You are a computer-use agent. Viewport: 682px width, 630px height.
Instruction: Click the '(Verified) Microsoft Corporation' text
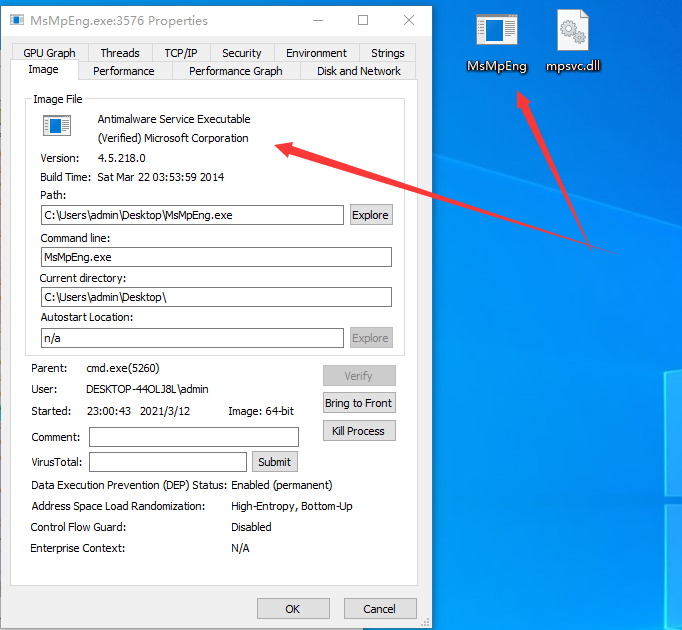pos(173,138)
